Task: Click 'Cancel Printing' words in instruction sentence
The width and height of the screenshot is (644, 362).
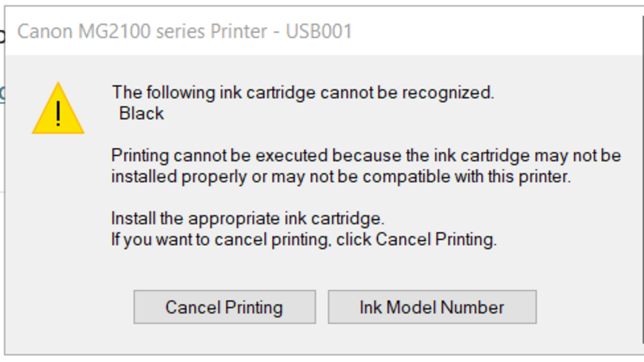Action: click(x=435, y=240)
